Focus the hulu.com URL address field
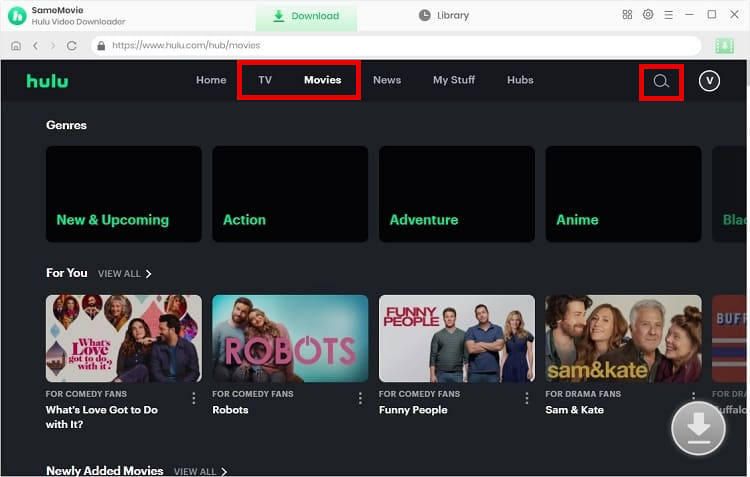The image size is (750, 477). point(396,45)
